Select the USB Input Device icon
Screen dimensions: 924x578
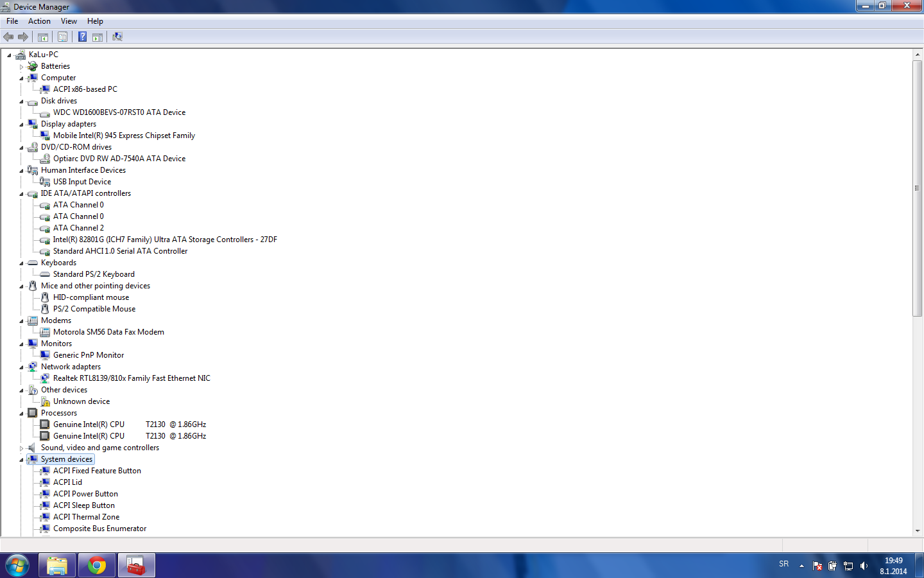click(45, 182)
